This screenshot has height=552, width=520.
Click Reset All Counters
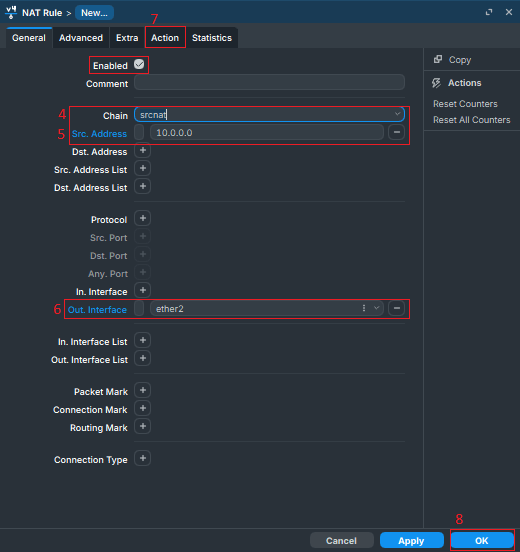(x=472, y=120)
